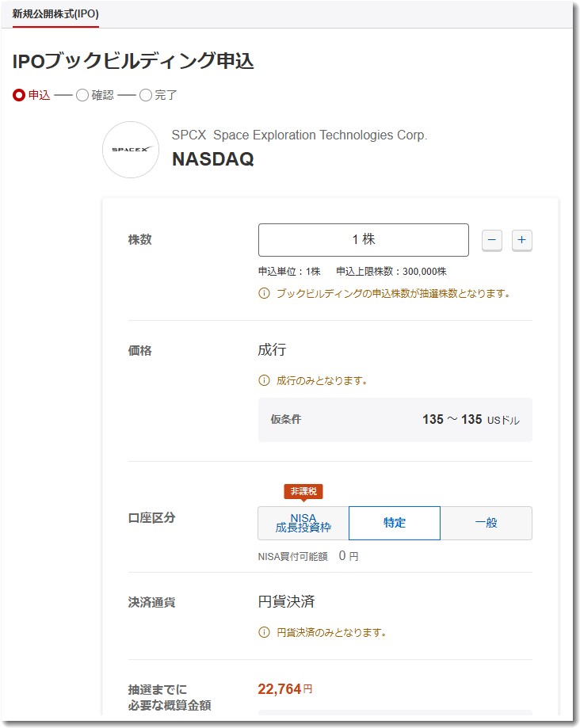Viewport: 580px width, 728px height.
Task: Click info icon beside 円貨決済のみとなります
Action: point(264,632)
